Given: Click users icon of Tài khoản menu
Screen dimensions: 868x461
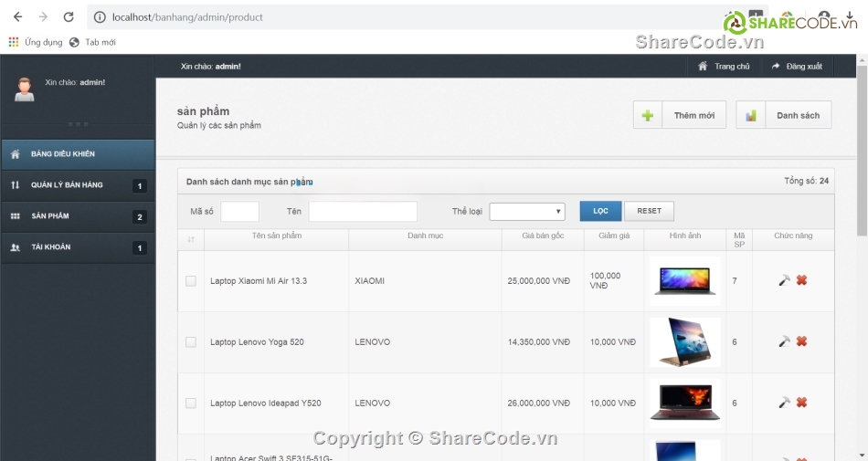Looking at the screenshot, I should [16, 247].
